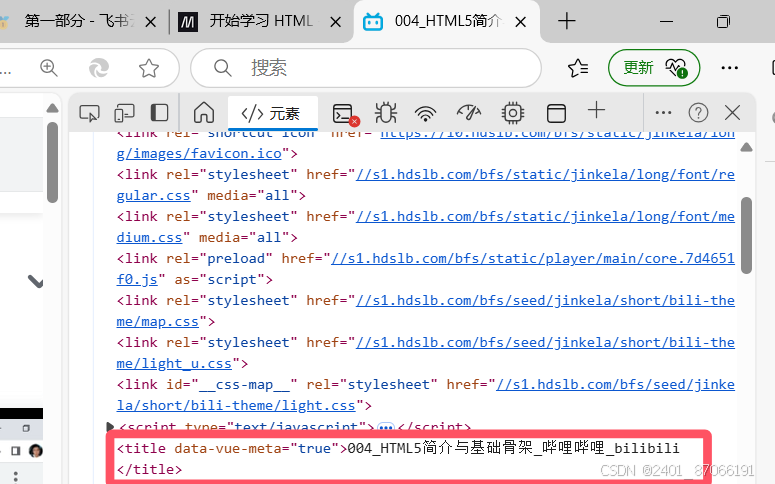Open DevTools customize ellipsis menu
The width and height of the screenshot is (775, 484).
pyautogui.click(x=663, y=113)
